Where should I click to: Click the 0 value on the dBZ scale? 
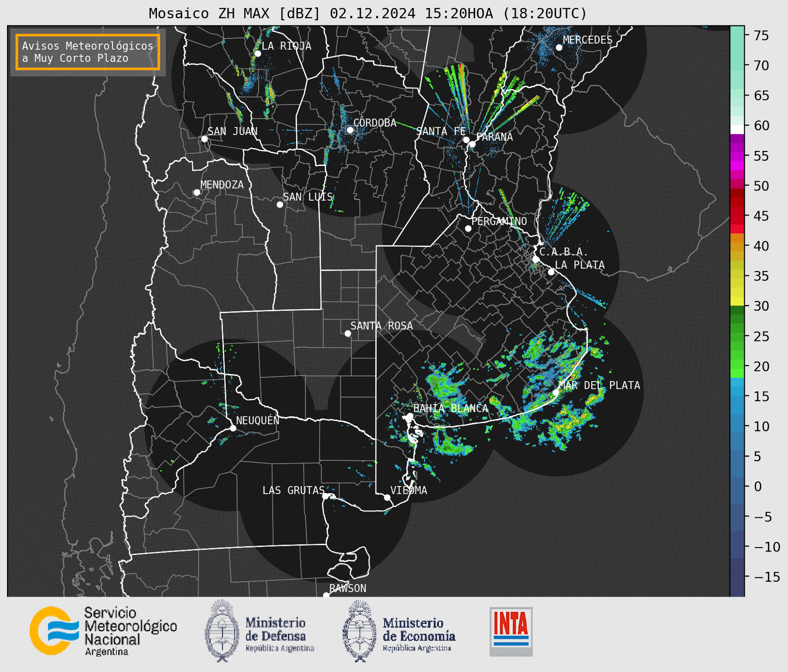click(x=757, y=486)
